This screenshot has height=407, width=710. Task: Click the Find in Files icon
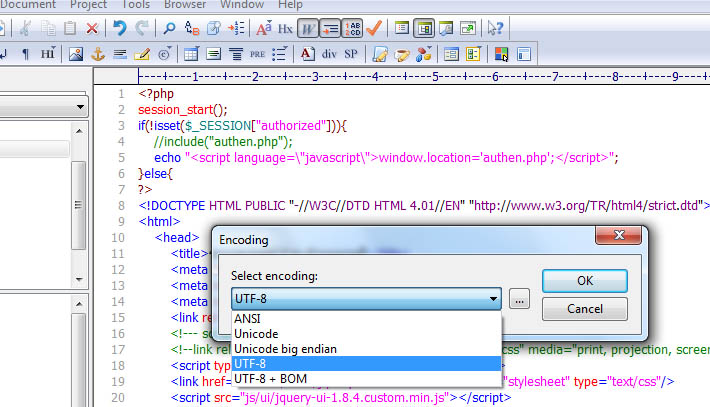(x=214, y=29)
